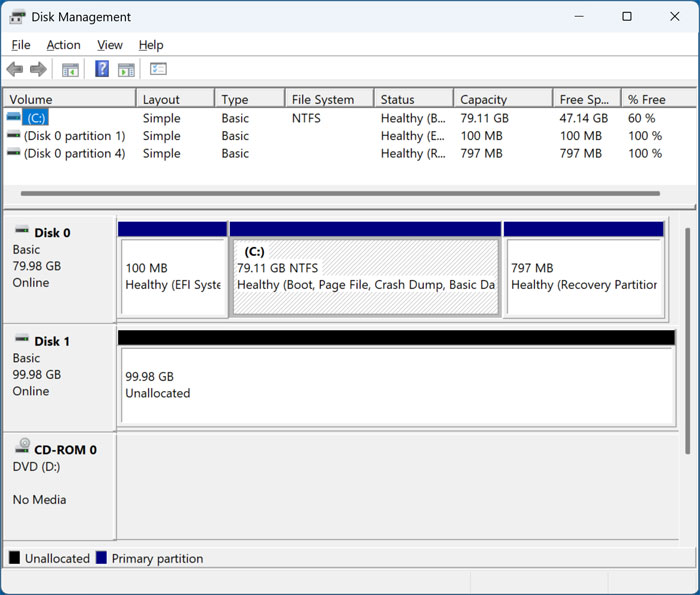
Task: Click the blue Primary partition legend swatch
Action: point(101,558)
